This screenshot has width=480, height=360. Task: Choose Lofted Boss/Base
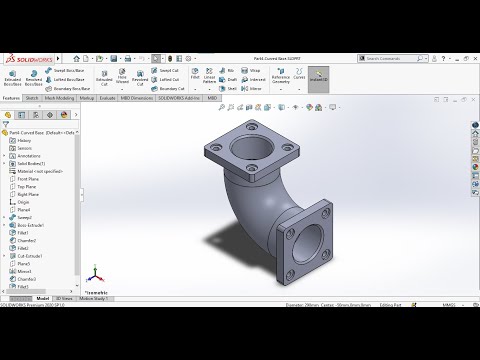click(65, 80)
